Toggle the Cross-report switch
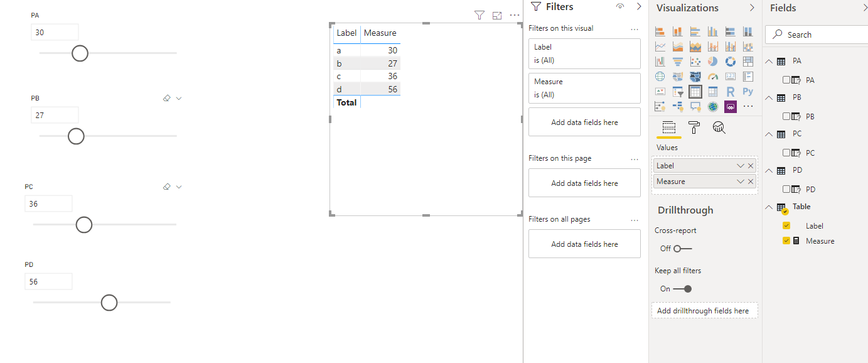Image resolution: width=868 pixels, height=363 pixels. pos(683,249)
